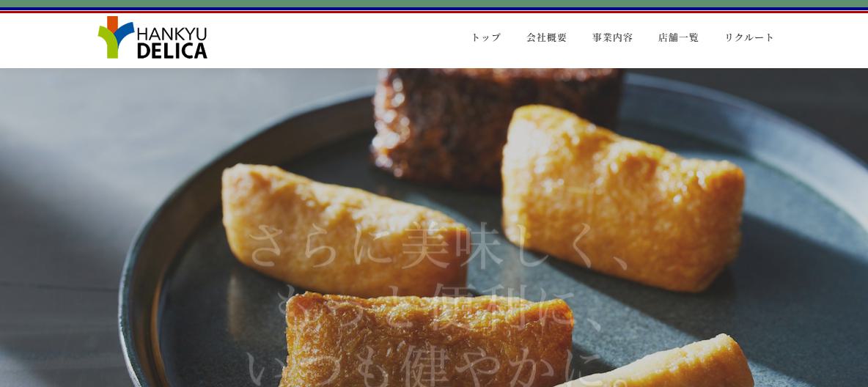Open the トップ navigation item
868x387 pixels.
[486, 37]
